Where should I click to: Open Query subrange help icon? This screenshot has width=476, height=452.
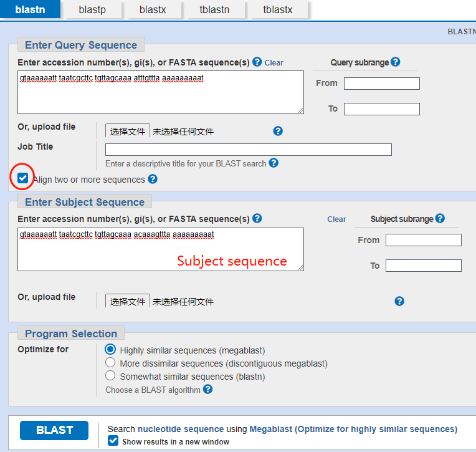pos(395,62)
